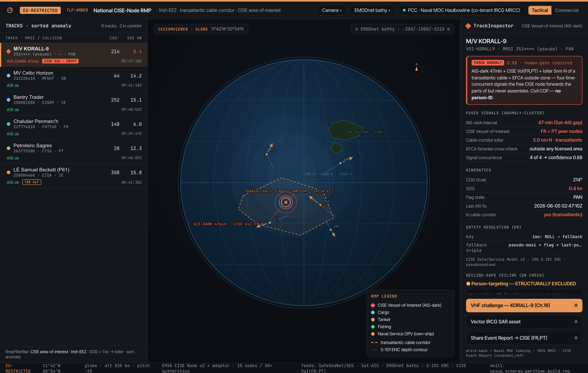Click the TrackInspector red diamond icon
Image resolution: width=588 pixels, height=373 pixels.
(x=468, y=26)
